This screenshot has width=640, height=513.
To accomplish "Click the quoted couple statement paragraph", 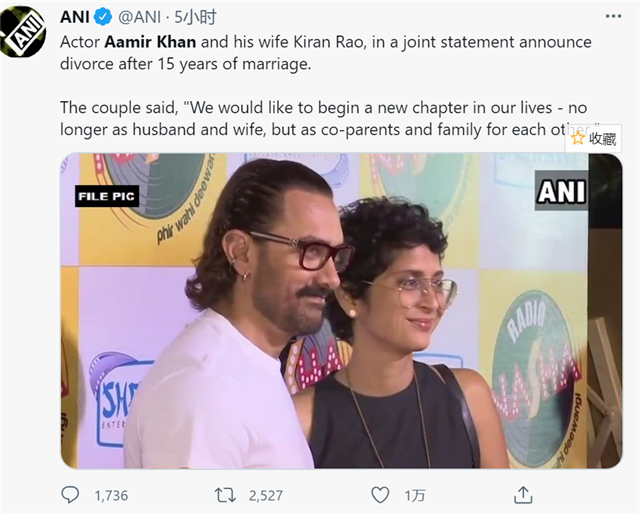I will pos(300,119).
